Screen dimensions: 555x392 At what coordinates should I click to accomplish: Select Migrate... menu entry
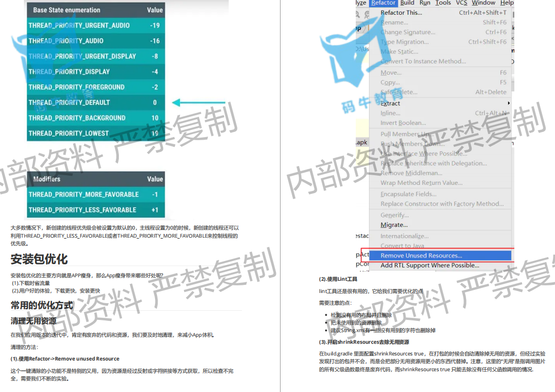pyautogui.click(x=440, y=225)
